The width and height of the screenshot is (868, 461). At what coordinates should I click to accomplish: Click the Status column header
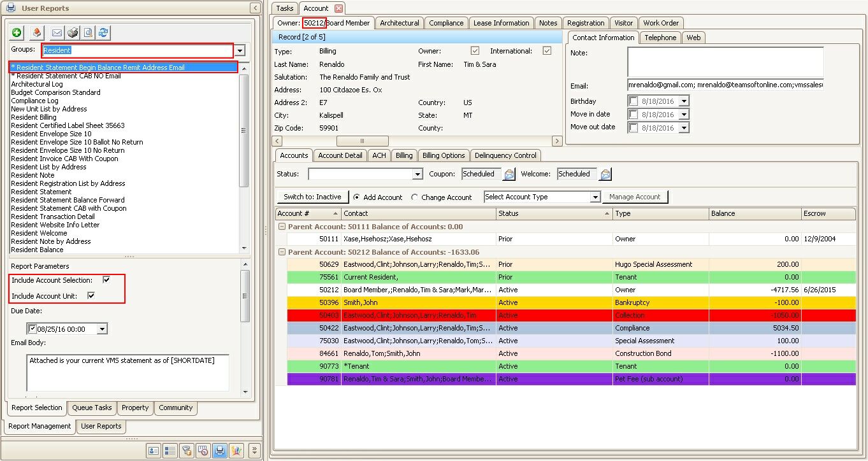554,214
